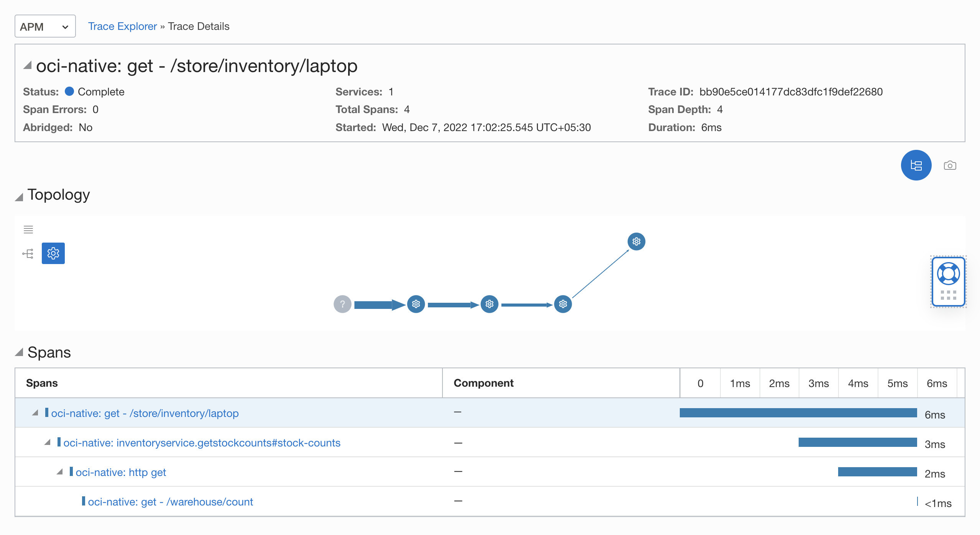Click the filter/hierarchy icon in Topology

tap(29, 253)
